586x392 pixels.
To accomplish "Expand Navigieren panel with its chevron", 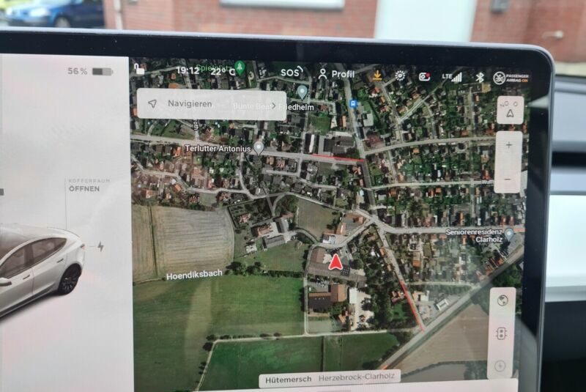I will (x=273, y=106).
